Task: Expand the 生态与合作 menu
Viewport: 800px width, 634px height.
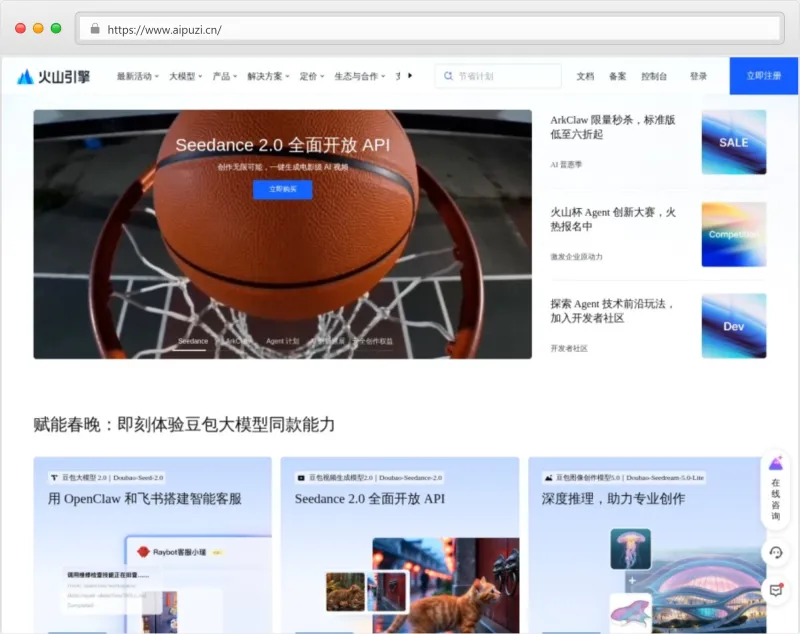Action: pyautogui.click(x=360, y=76)
